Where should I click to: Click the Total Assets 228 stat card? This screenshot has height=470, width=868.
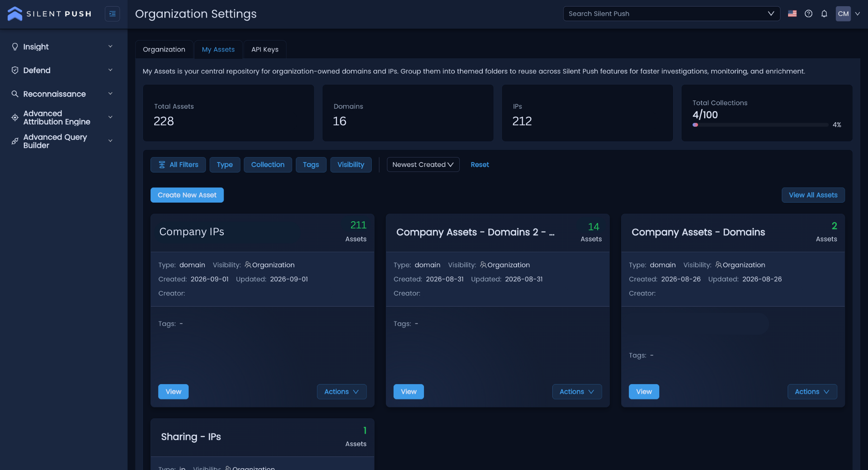coord(228,113)
